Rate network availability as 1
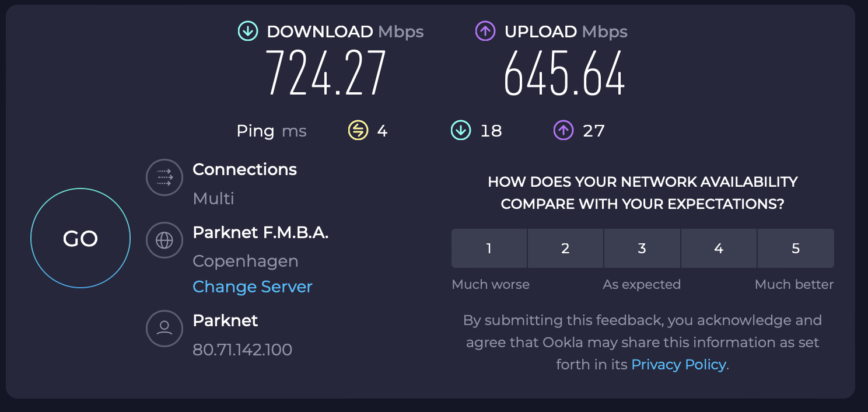 pos(489,249)
